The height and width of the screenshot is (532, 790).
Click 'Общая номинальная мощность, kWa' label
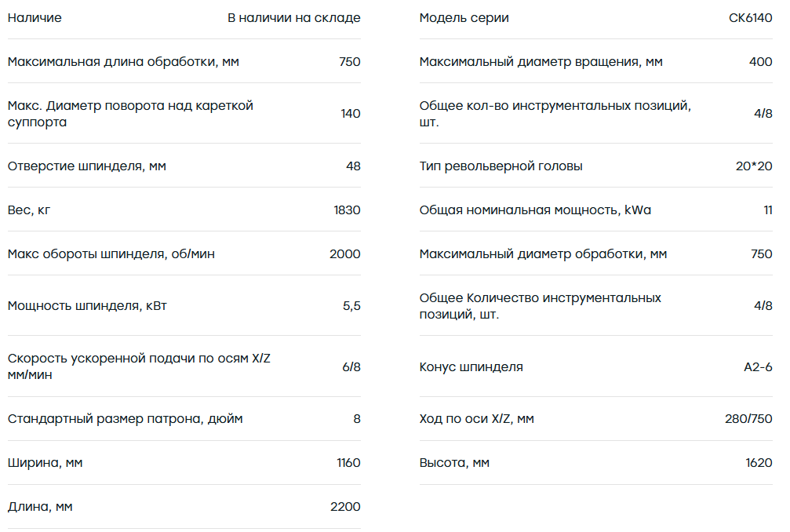tap(535, 210)
